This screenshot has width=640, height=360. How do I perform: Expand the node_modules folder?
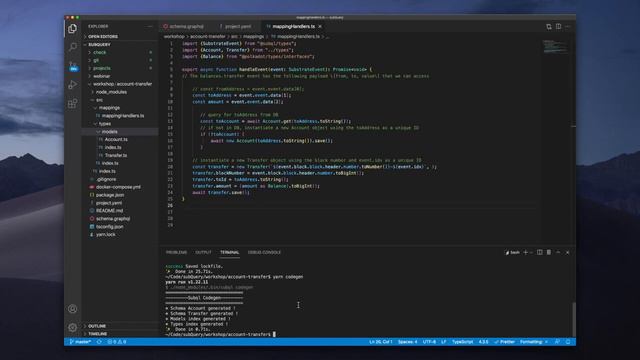[x=111, y=92]
